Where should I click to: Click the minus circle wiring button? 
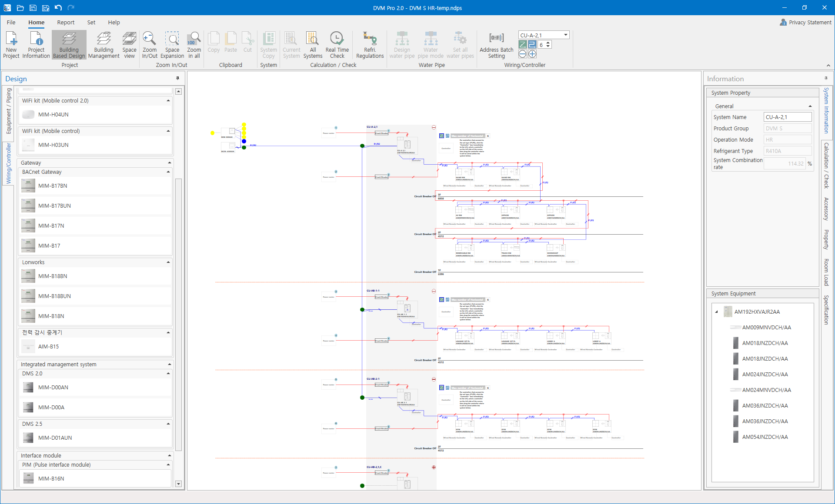click(523, 54)
